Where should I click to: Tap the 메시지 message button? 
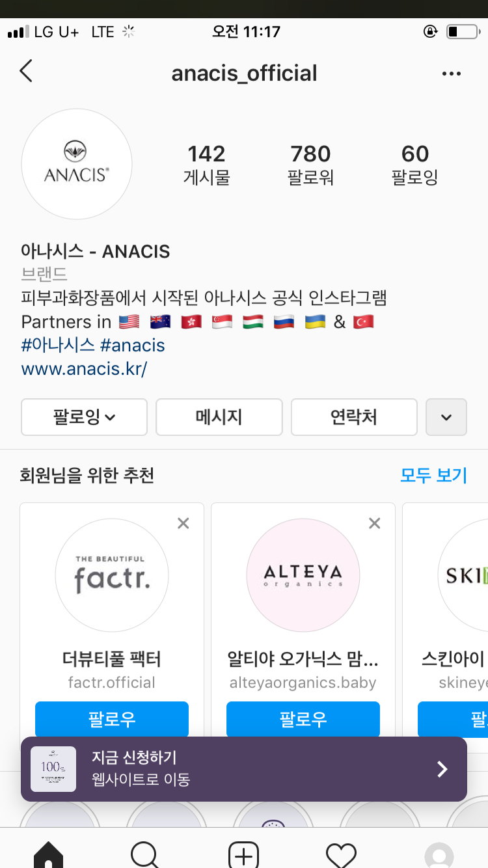point(219,417)
